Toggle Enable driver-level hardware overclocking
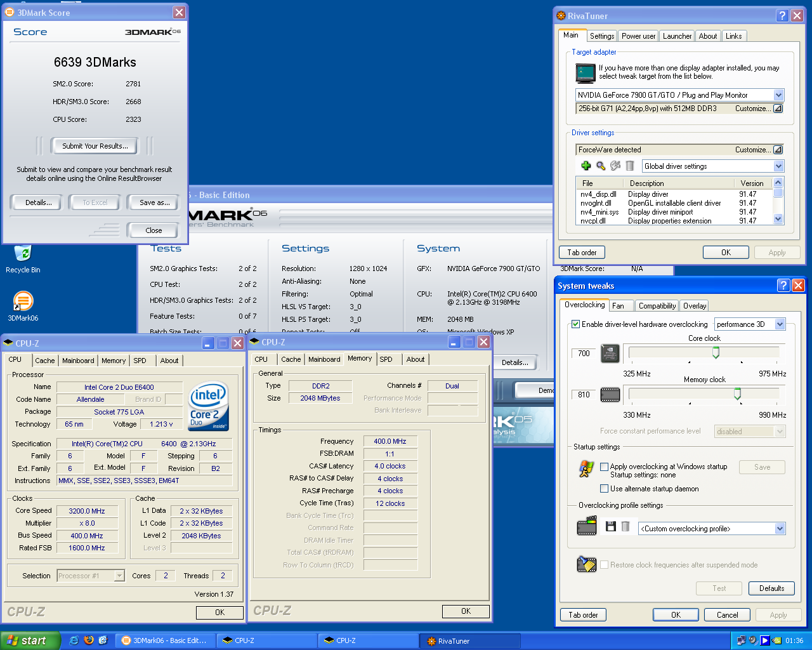This screenshot has width=812, height=650. point(576,324)
